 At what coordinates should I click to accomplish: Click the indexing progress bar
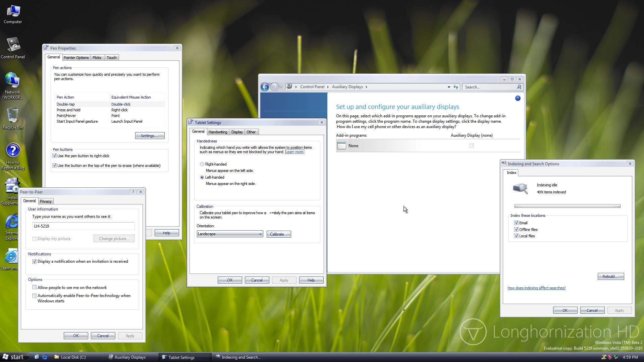(x=567, y=206)
